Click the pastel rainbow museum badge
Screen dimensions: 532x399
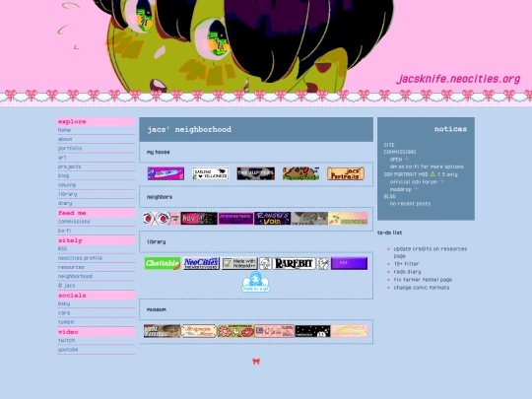coord(350,331)
